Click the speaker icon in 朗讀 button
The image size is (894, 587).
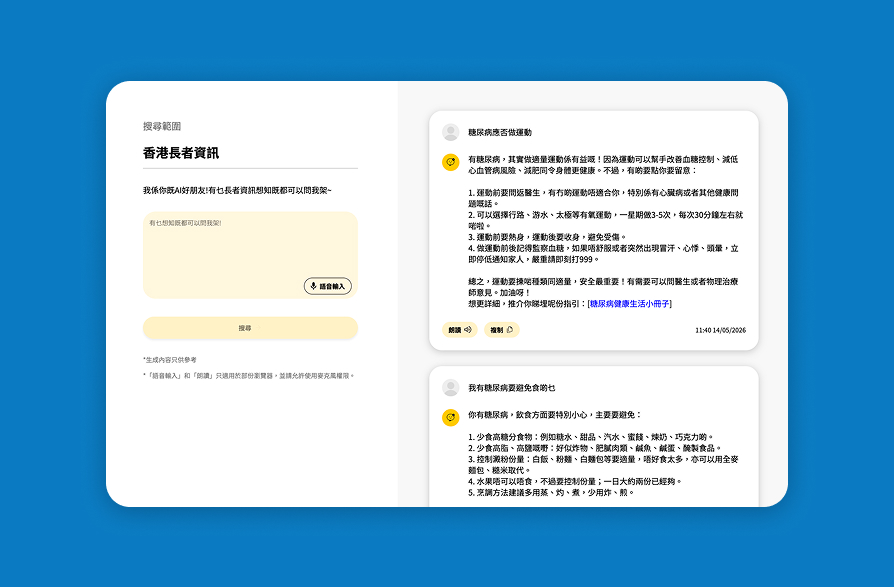coord(468,330)
